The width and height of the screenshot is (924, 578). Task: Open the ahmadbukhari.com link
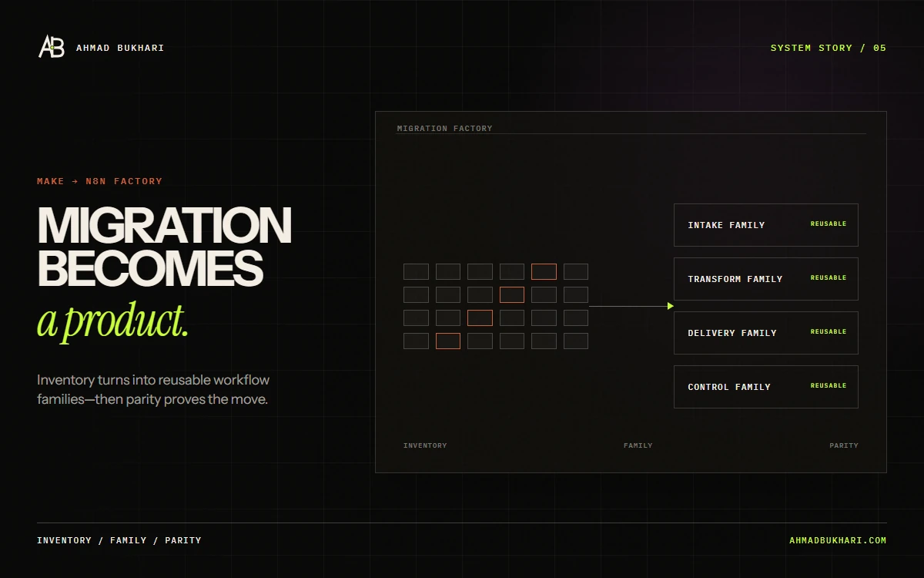pos(838,540)
